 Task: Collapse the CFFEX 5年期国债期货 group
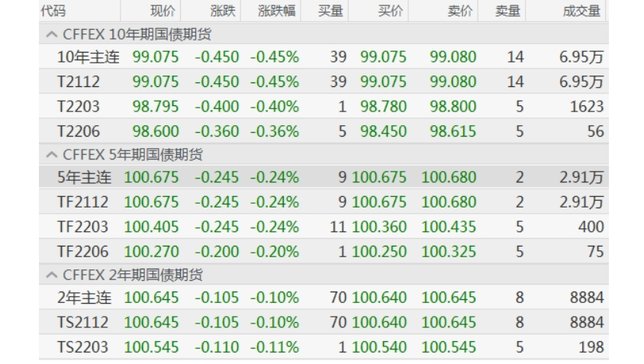coord(51,155)
